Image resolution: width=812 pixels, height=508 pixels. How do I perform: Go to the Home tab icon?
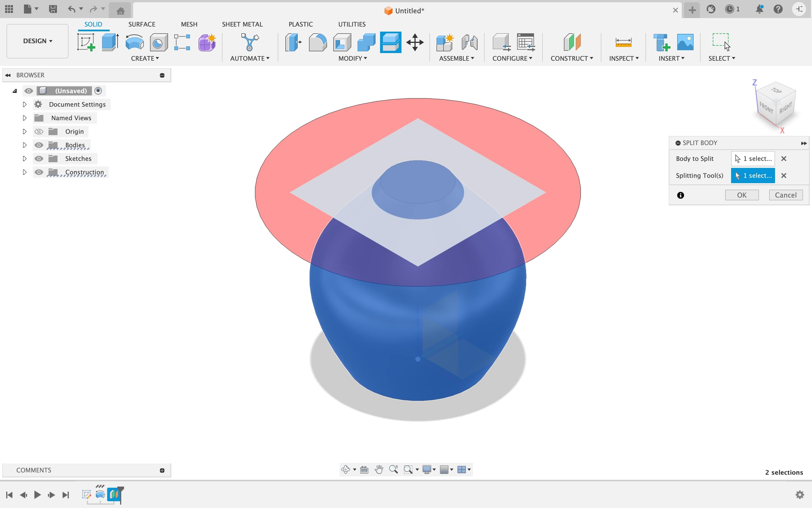pos(120,11)
